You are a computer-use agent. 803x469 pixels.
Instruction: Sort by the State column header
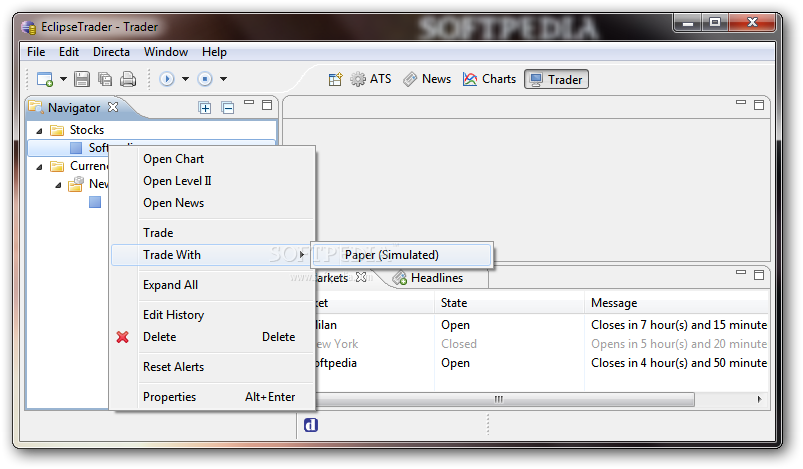point(509,303)
